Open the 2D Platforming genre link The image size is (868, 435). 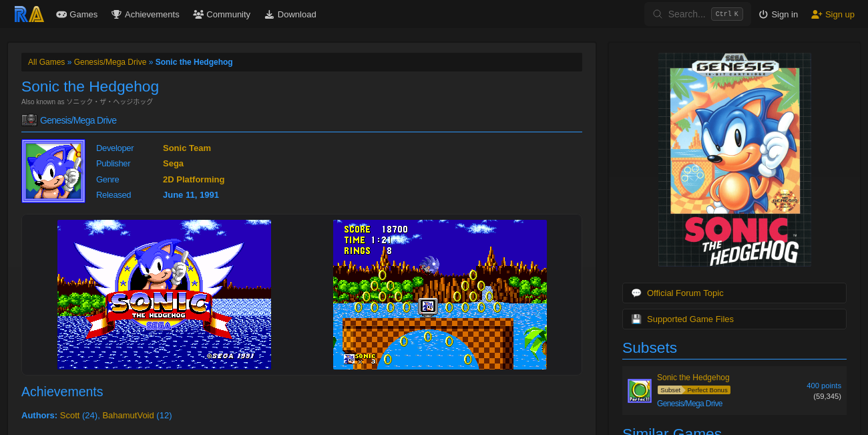click(x=194, y=180)
